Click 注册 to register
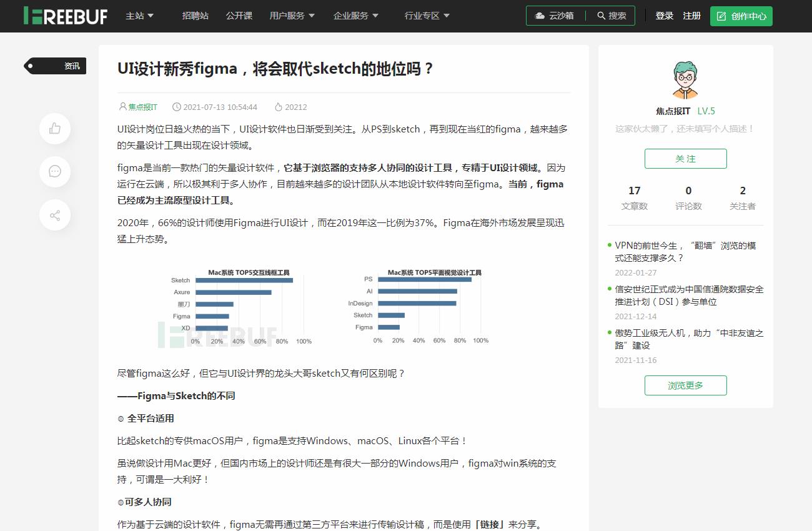 691,16
